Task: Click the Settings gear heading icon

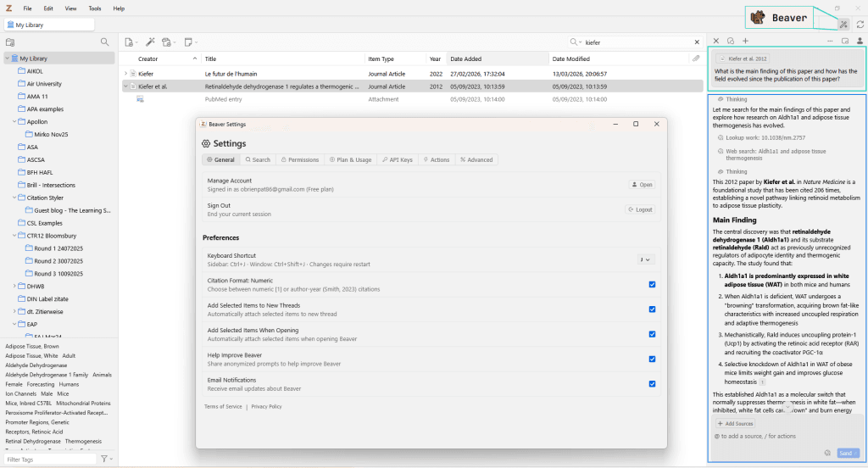Action: 206,143
